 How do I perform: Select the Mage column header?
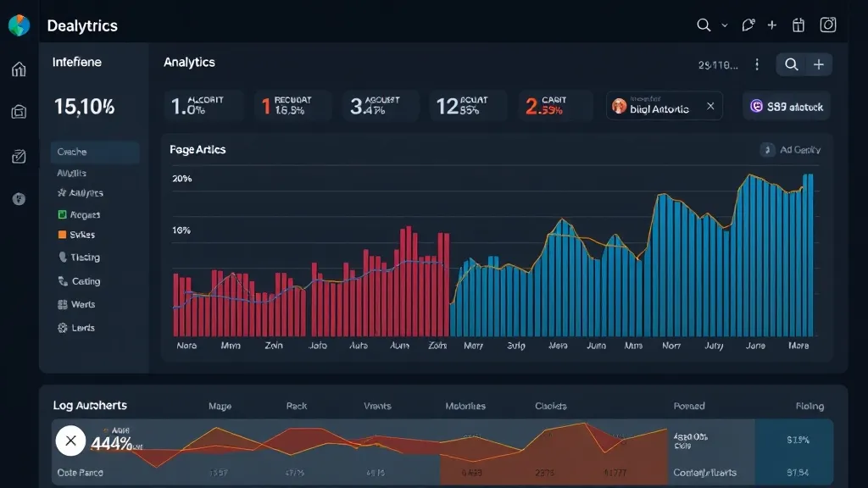tap(220, 406)
